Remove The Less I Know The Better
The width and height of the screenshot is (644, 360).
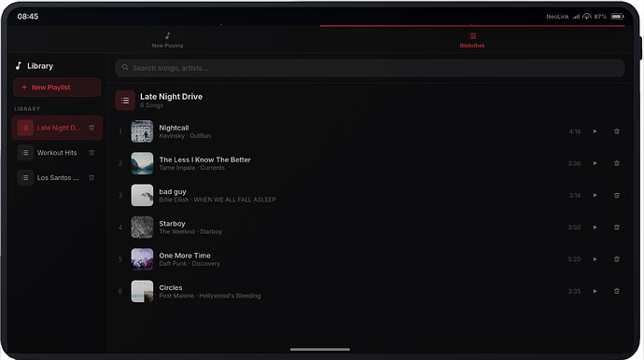617,163
